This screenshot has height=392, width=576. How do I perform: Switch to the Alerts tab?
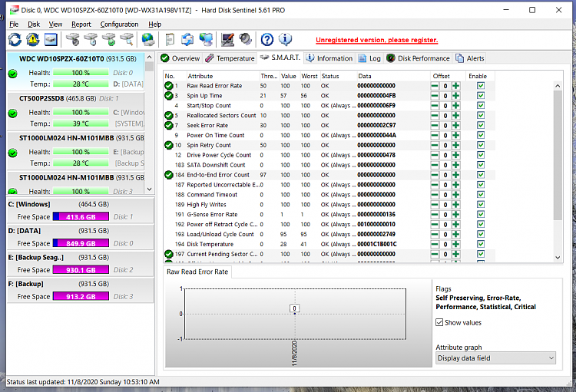click(470, 58)
